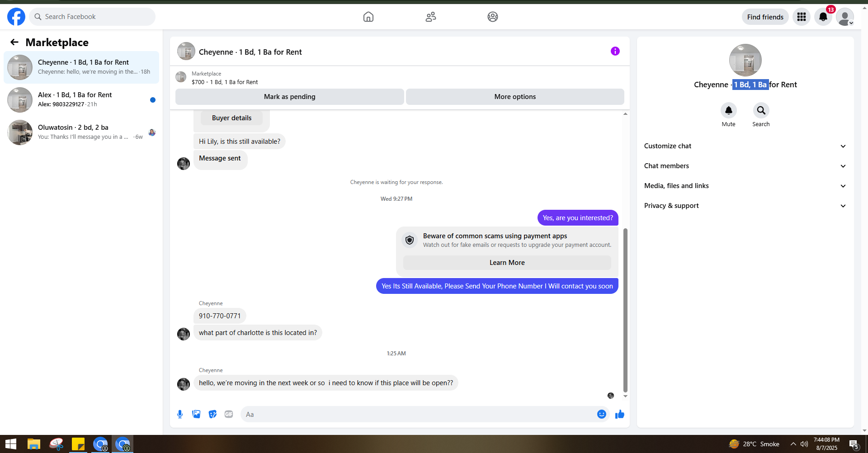Expand Chat members section
Viewport: 868px width, 453px height.
click(745, 166)
